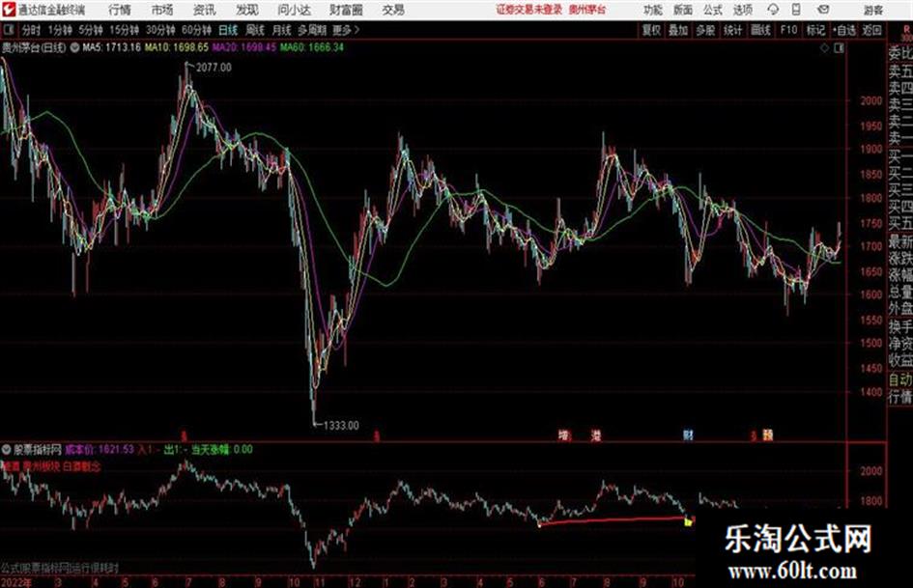
Task: Click the 证券交易未登录 login link
Action: coord(529,10)
